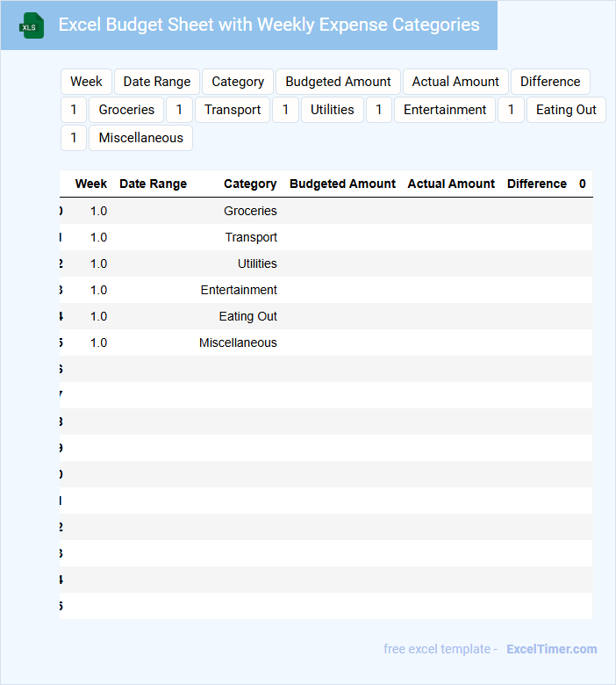Select the Category tag chip
Screen dimensions: 616x685
click(238, 82)
